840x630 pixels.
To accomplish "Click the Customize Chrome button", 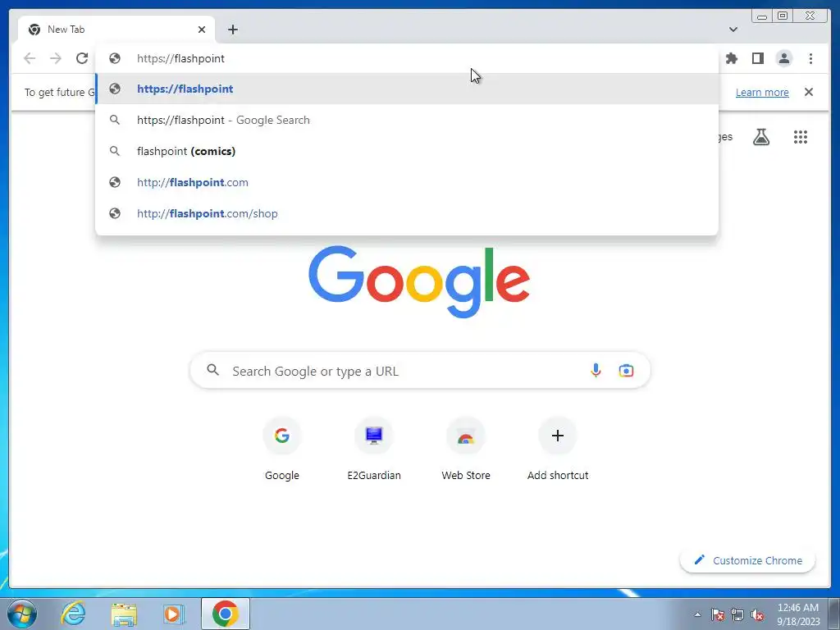I will coord(747,560).
